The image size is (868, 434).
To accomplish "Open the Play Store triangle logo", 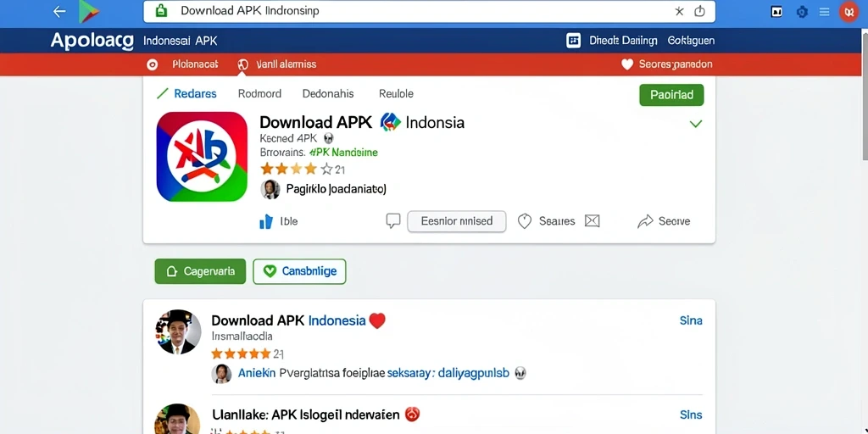I will [88, 12].
